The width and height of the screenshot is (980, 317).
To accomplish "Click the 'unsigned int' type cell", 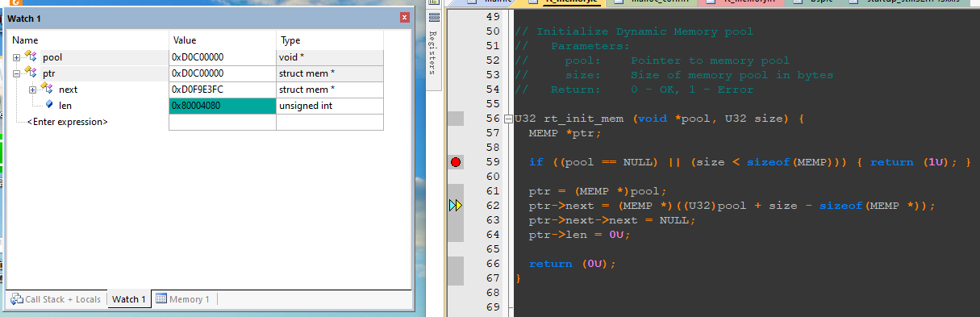I will click(x=330, y=106).
